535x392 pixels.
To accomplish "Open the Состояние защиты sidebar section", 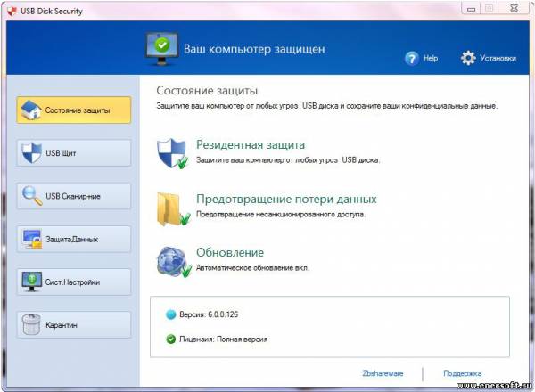I will point(74,110).
